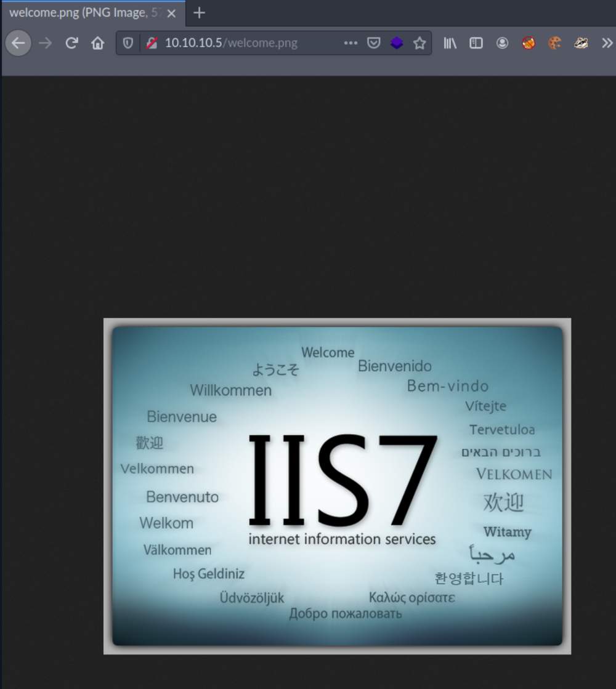
Task: Click the Forward navigation arrow
Action: tap(46, 43)
